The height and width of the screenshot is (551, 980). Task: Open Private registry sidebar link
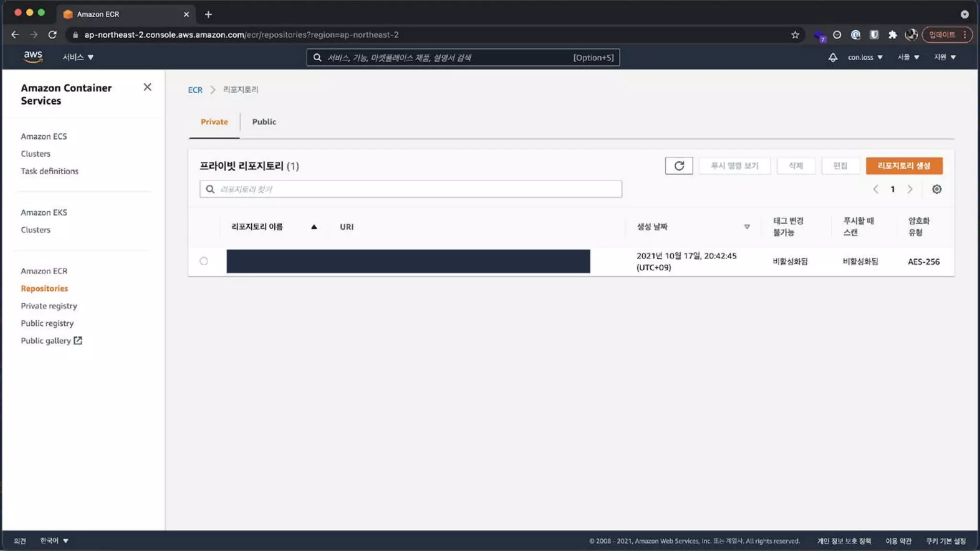49,306
